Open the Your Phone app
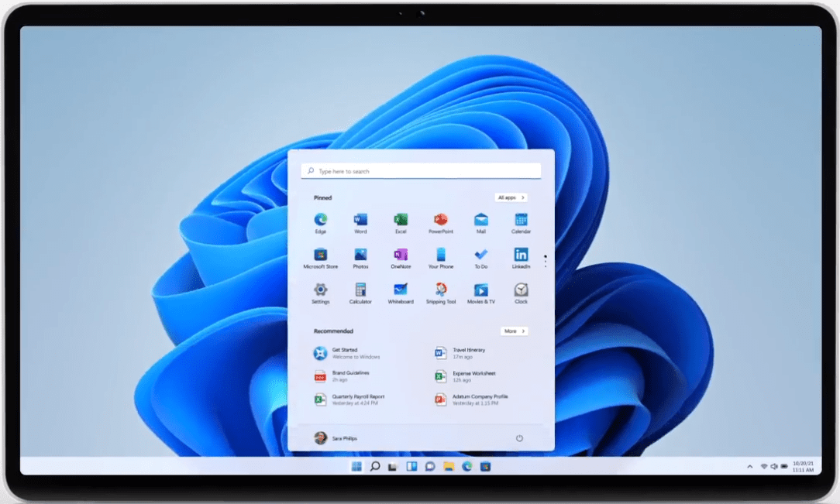This screenshot has width=840, height=504. click(441, 259)
